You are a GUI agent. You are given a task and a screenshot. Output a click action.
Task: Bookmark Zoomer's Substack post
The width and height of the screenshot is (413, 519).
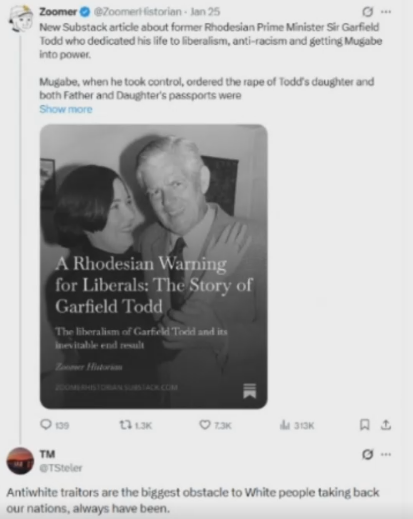coord(365,425)
